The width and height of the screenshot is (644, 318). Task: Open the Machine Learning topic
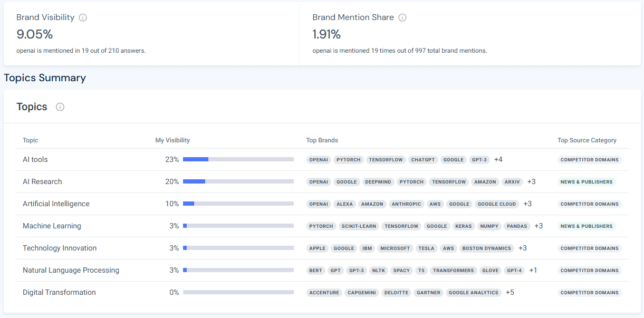52,226
